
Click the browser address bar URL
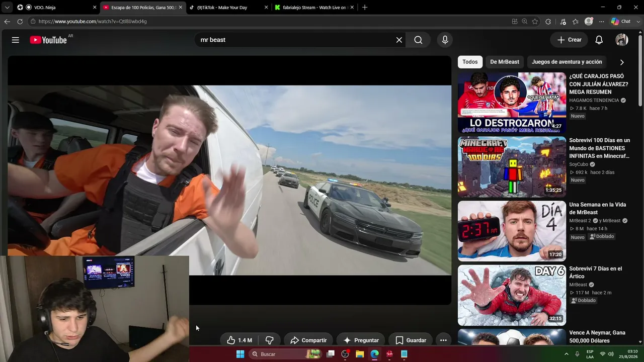click(x=93, y=22)
